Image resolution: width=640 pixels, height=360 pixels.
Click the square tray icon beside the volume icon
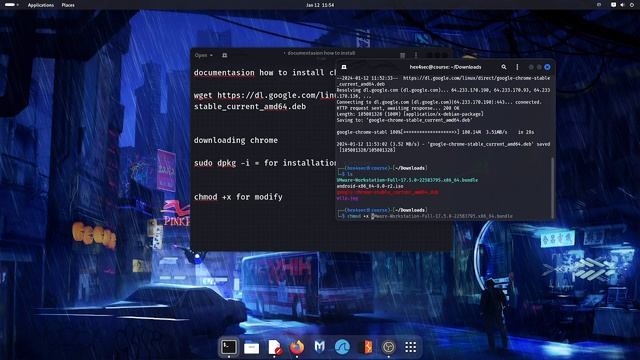[613, 5]
